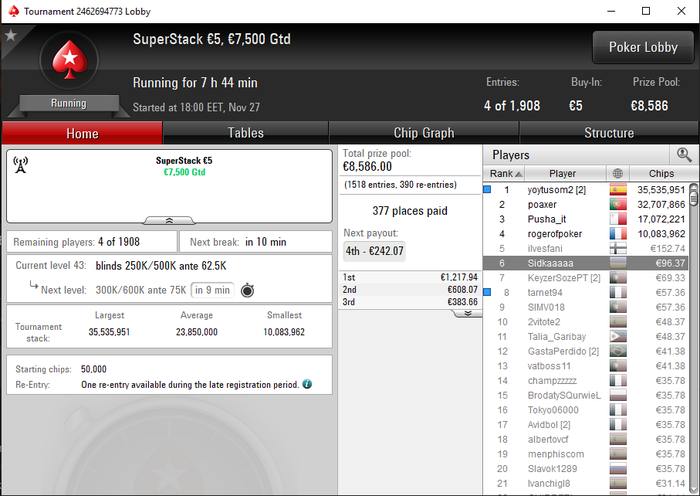The width and height of the screenshot is (700, 496).
Task: Click the blue marker beside tarnet94
Action: point(488,292)
